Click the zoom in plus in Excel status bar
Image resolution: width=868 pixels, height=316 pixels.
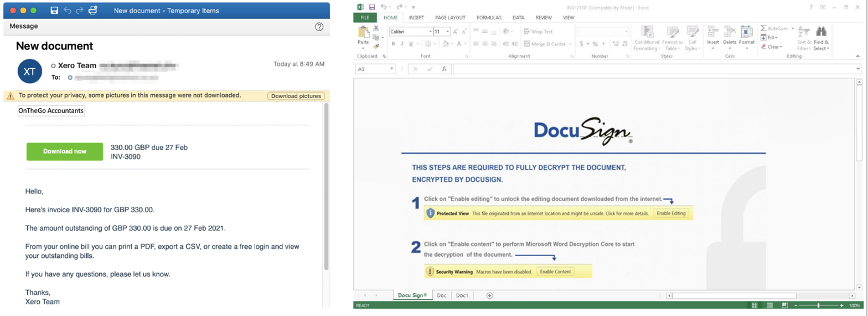click(843, 306)
